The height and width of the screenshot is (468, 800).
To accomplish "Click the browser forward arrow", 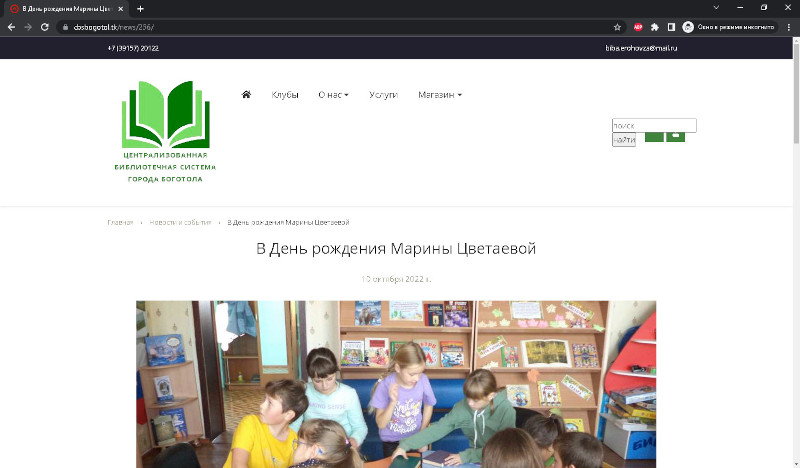I will coord(28,27).
